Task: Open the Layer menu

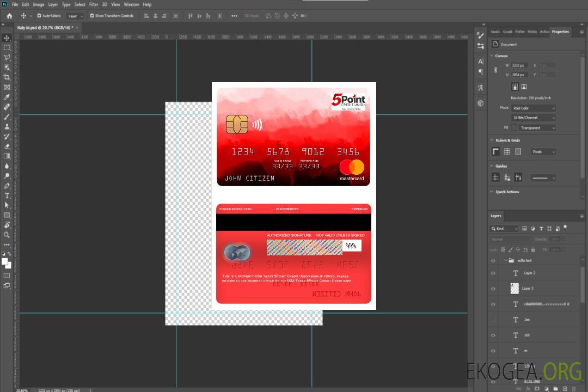Action: coord(53,4)
